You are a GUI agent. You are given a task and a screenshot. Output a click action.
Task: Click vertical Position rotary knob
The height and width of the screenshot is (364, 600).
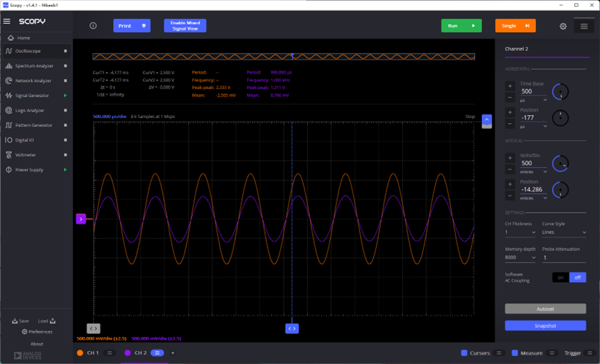pyautogui.click(x=560, y=190)
